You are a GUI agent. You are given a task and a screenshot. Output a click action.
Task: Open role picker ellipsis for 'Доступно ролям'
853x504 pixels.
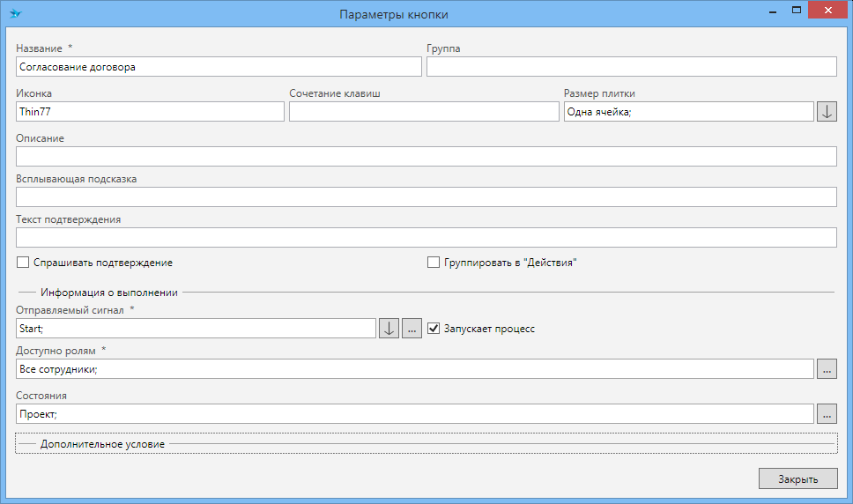click(827, 369)
